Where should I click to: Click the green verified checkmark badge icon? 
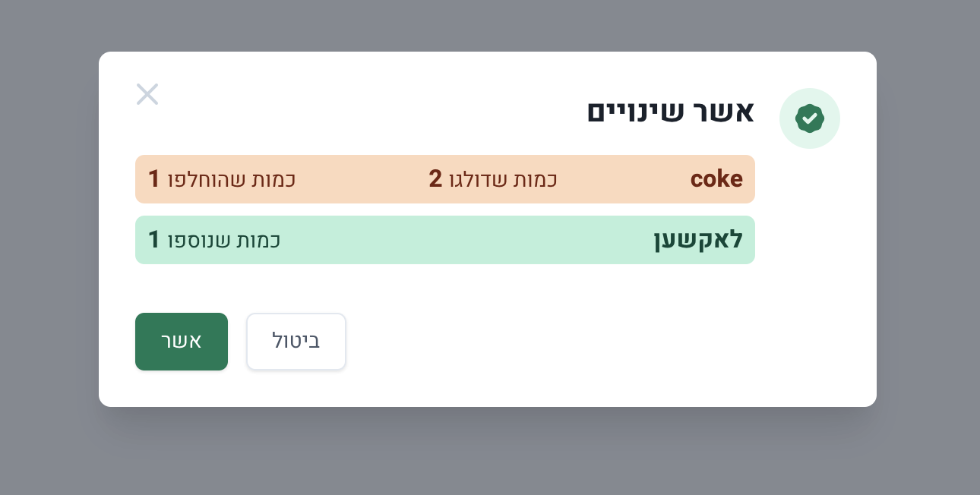pyautogui.click(x=810, y=118)
